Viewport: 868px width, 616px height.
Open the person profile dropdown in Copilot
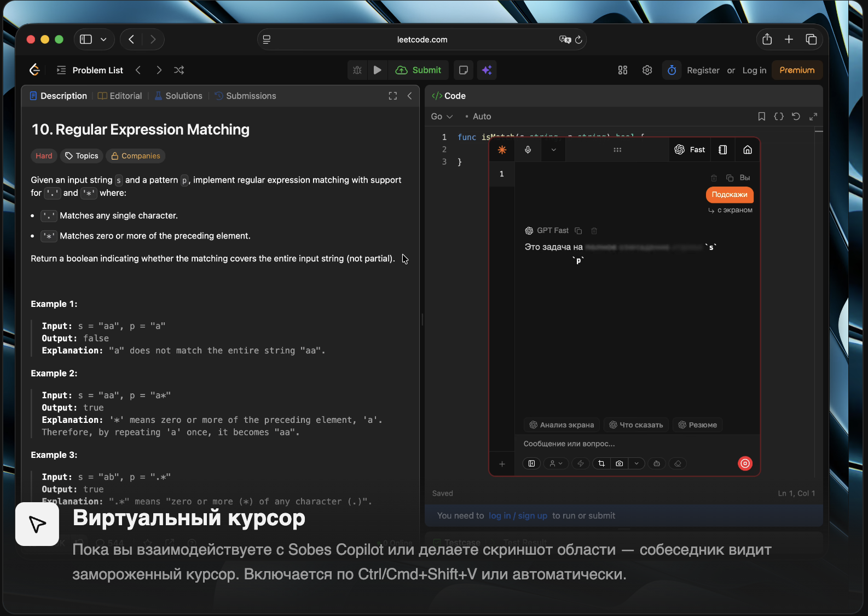pyautogui.click(x=556, y=463)
